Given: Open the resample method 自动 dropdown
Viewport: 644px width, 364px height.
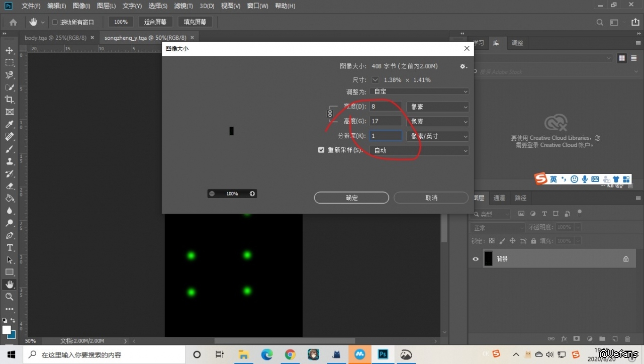Looking at the screenshot, I should tap(419, 150).
